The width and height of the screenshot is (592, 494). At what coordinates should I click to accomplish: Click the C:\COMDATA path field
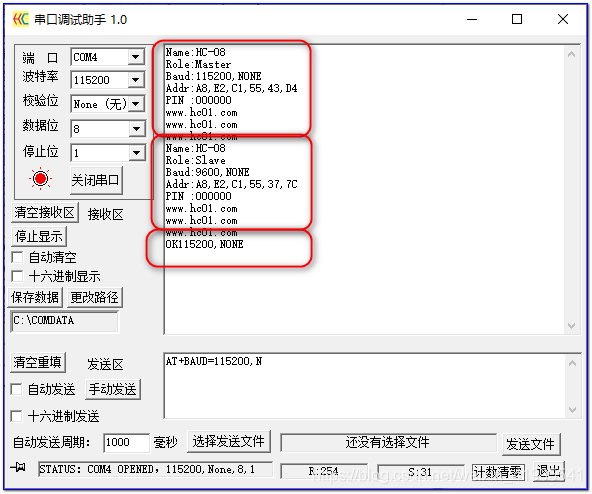[65, 321]
